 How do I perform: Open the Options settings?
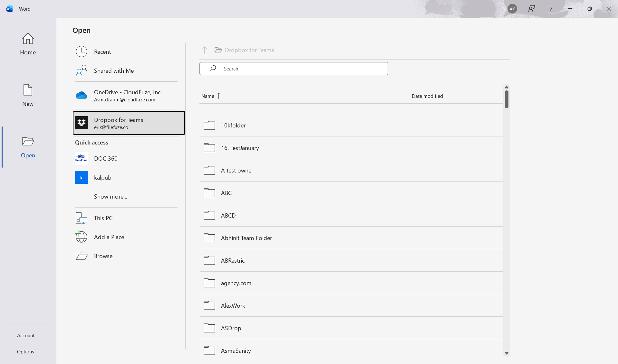(25, 351)
